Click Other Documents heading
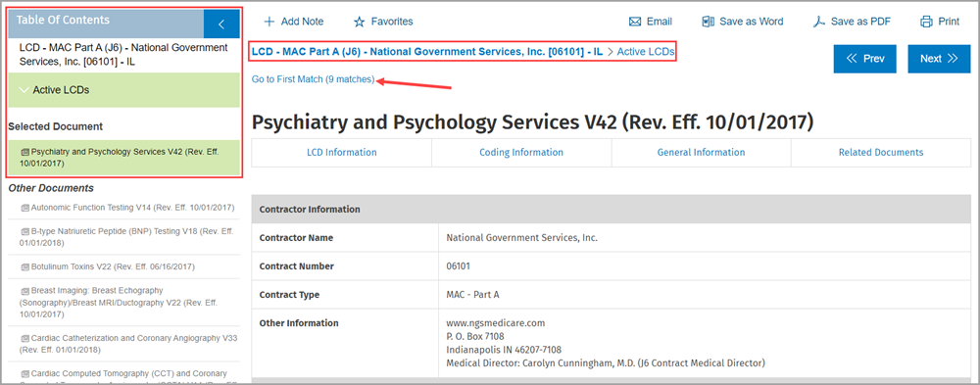Screen dimensions: 980x385 click(x=51, y=188)
